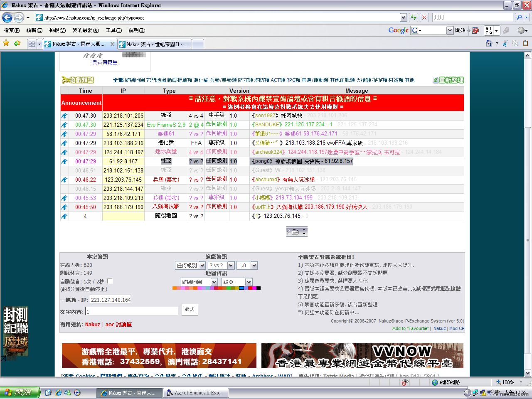This screenshot has height=399, width=532.
Task: Open the 我的最愛(A) menu
Action: [x=86, y=30]
